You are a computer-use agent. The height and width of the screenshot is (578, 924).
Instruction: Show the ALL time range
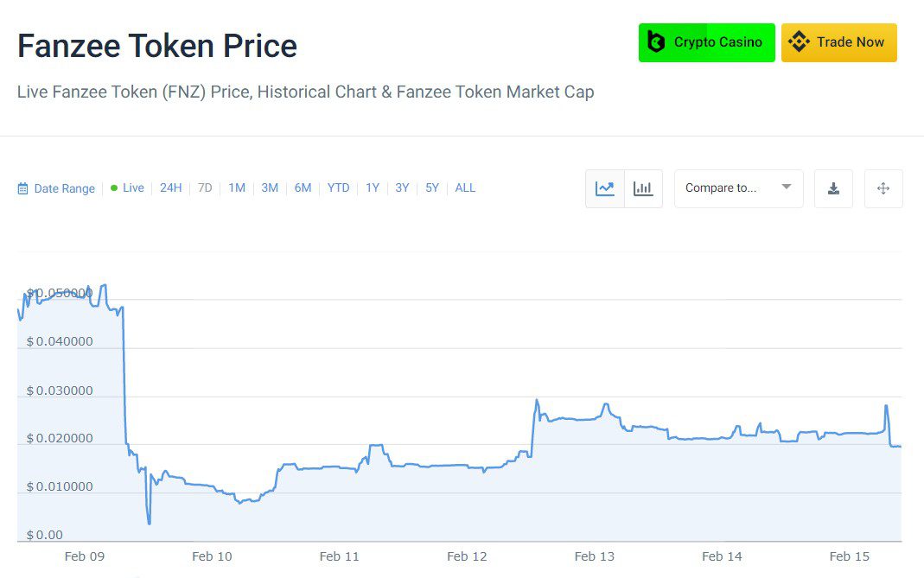(465, 188)
